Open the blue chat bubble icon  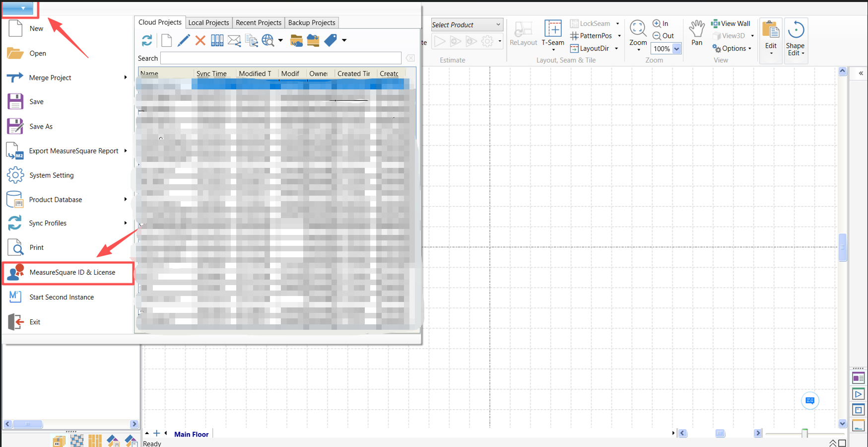click(810, 401)
